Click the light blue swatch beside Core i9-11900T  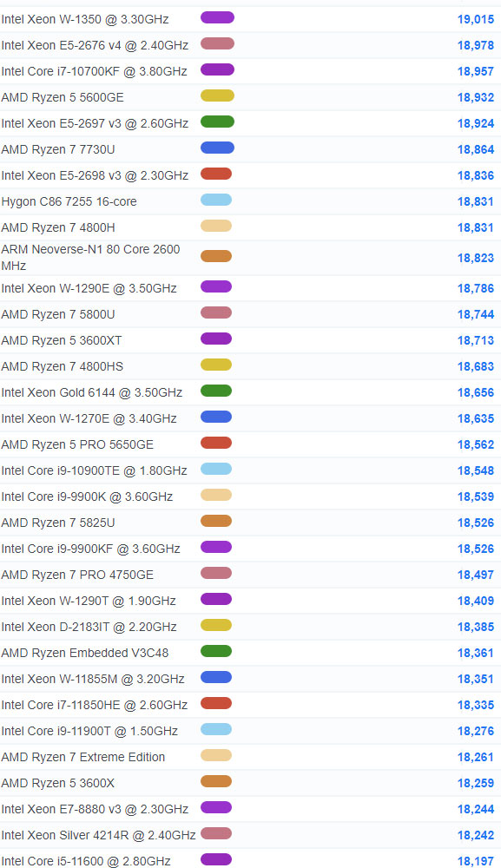216,729
